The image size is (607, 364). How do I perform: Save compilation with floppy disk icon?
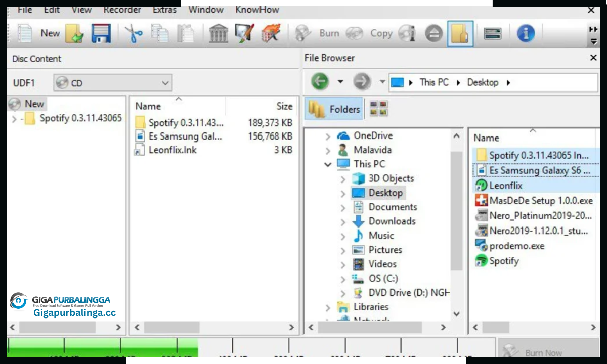pos(101,33)
